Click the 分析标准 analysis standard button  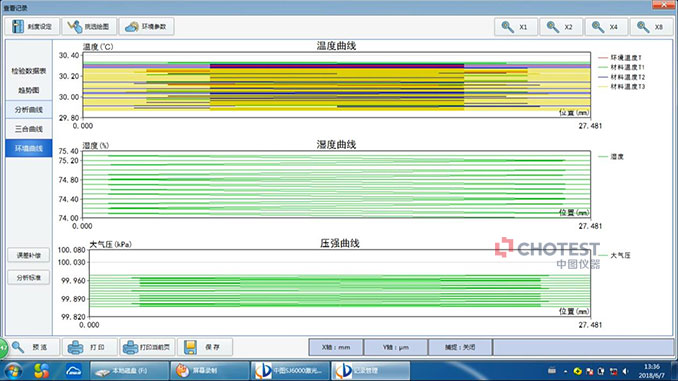tap(29, 278)
